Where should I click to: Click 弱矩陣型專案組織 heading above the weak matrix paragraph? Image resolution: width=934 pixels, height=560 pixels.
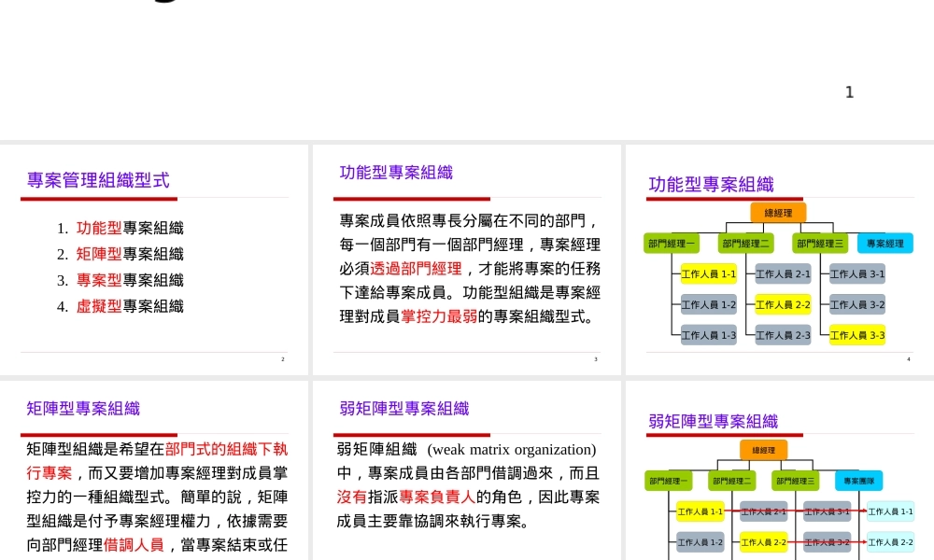tap(404, 408)
